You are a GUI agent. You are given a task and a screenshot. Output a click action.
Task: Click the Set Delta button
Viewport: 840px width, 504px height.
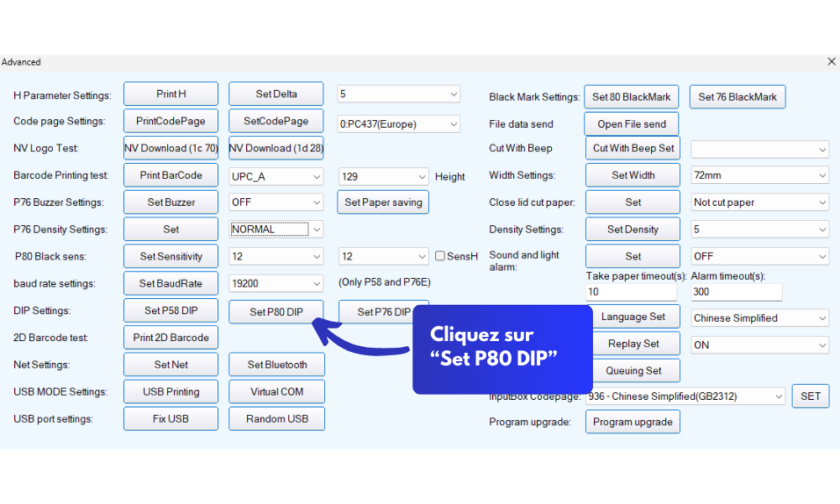(x=276, y=94)
